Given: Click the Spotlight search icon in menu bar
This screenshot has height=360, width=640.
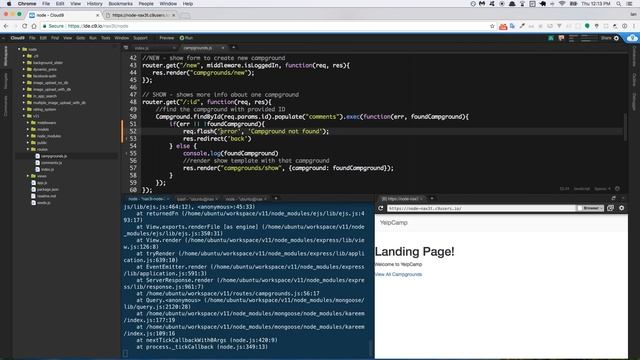Looking at the screenshot, I should point(619,4).
